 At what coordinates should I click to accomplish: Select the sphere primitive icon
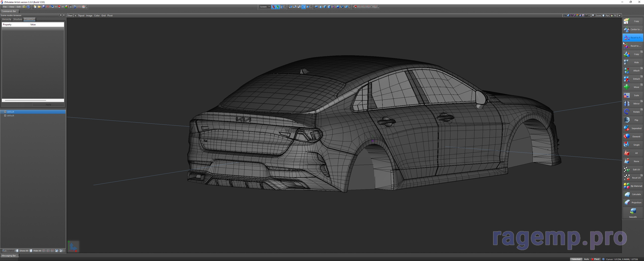point(338,7)
